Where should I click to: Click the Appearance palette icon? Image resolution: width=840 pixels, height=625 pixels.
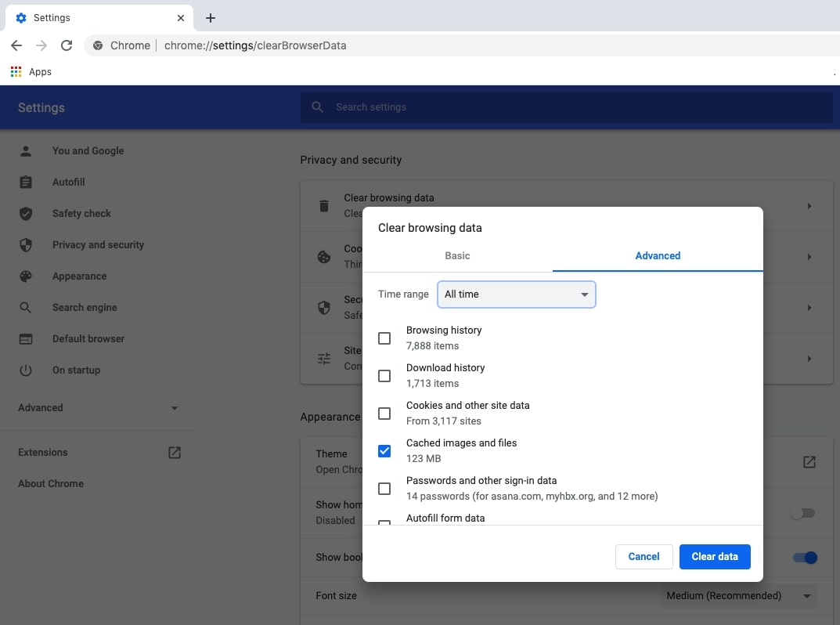tap(26, 276)
